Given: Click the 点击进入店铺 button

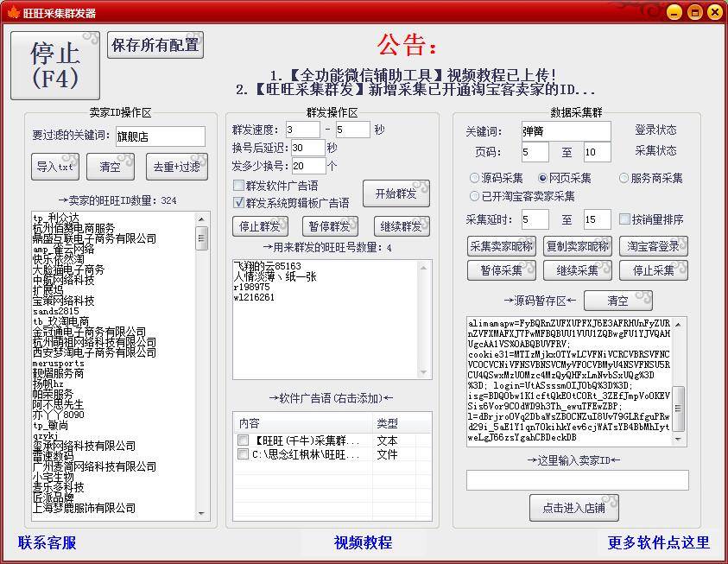Looking at the screenshot, I should pos(574,508).
